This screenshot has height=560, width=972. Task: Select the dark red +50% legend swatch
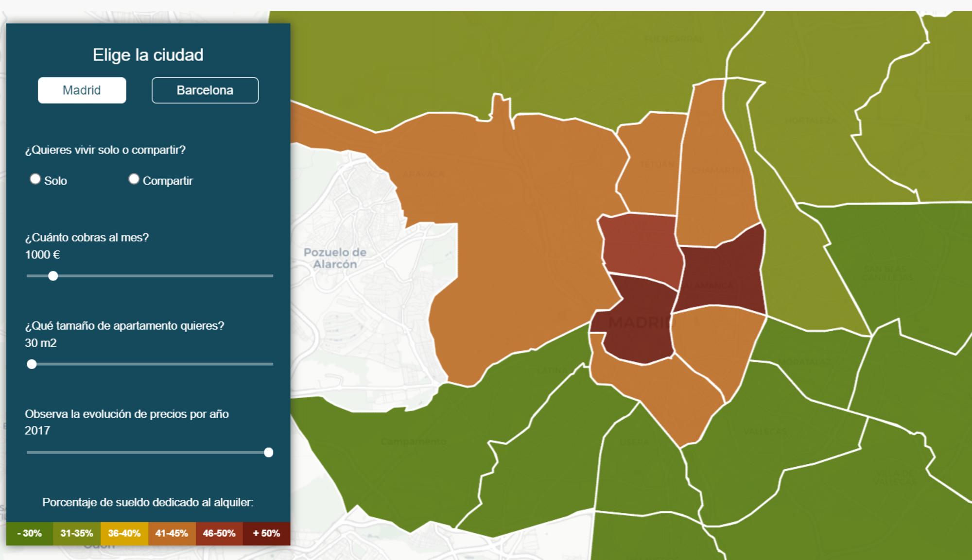point(266,532)
